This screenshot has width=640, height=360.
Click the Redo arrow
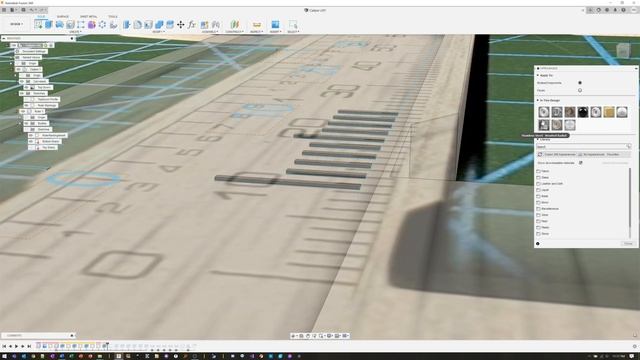tap(42, 10)
